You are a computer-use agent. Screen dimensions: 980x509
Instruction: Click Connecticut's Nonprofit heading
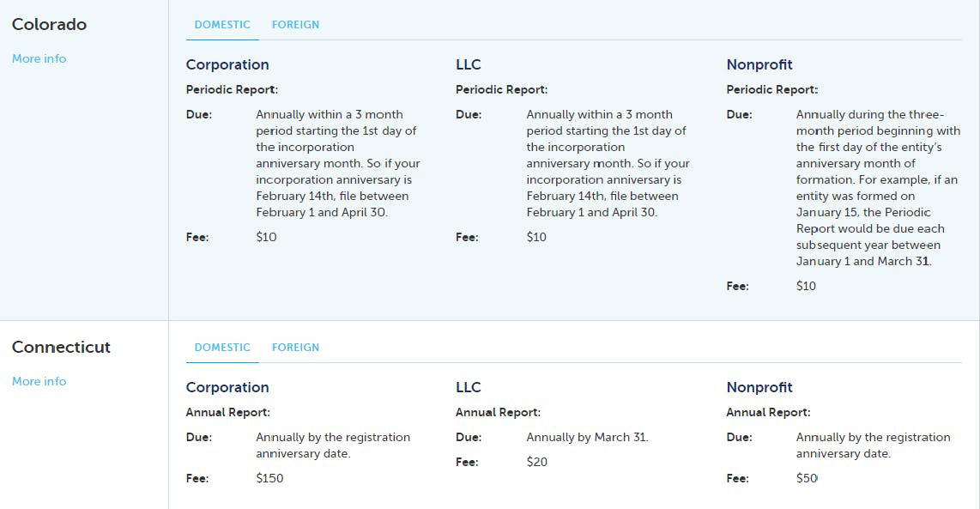click(759, 387)
